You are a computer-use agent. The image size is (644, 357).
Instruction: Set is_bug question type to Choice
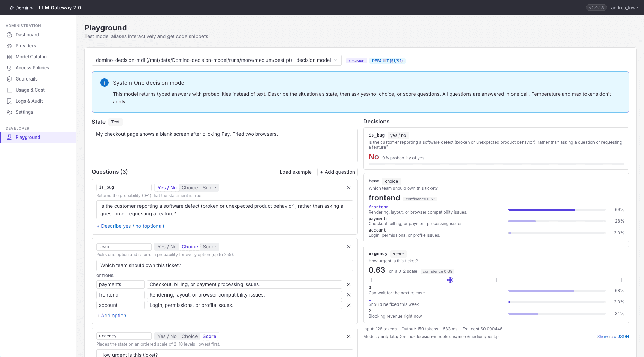point(190,188)
